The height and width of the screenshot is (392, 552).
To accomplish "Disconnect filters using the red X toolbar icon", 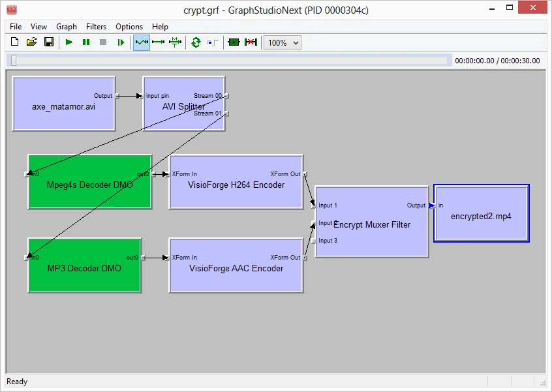I will pyautogui.click(x=250, y=42).
